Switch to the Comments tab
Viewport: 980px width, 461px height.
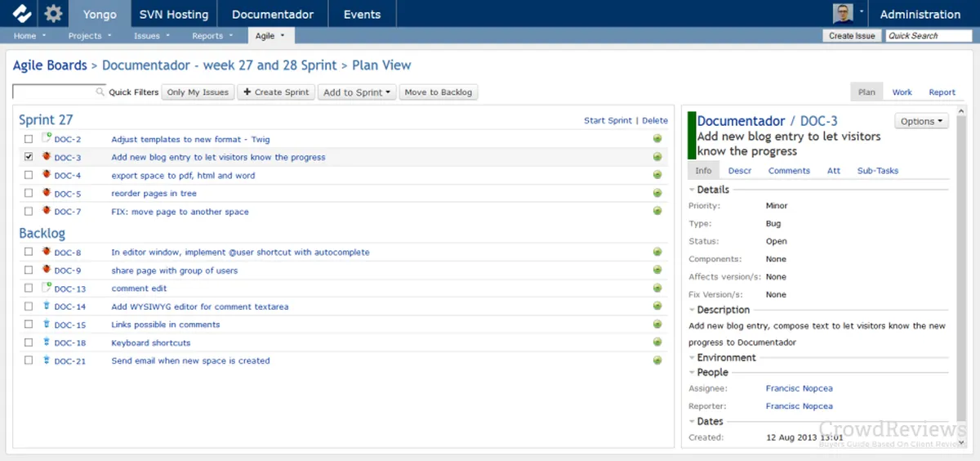pyautogui.click(x=788, y=171)
